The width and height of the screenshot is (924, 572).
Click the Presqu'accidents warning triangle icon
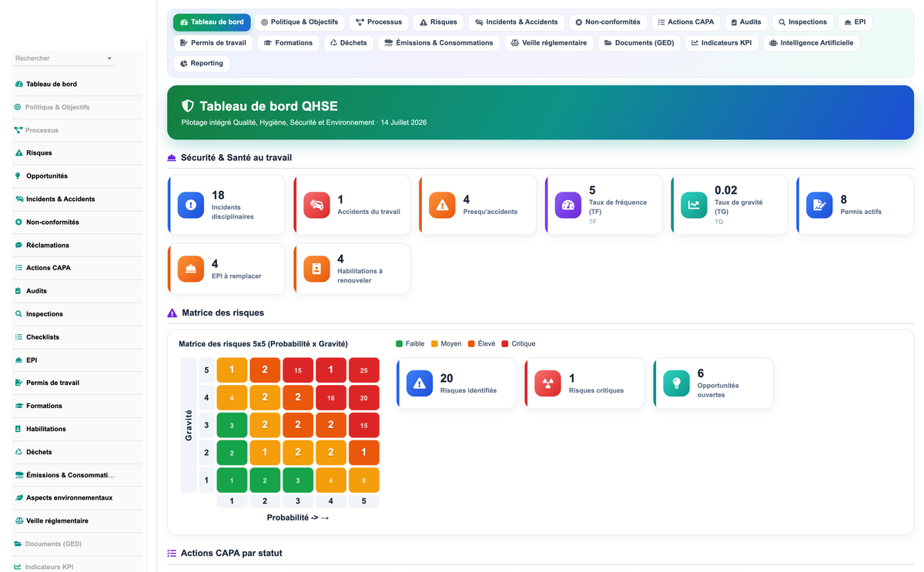[x=442, y=205]
